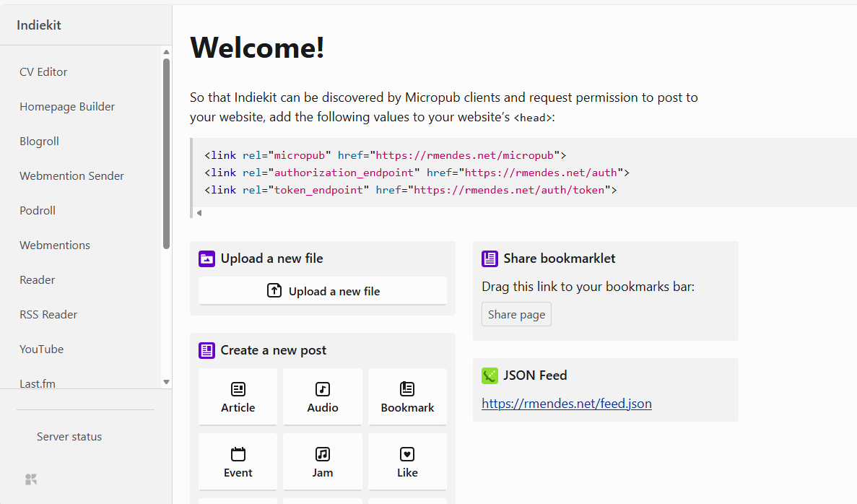The width and height of the screenshot is (857, 504).
Task: Choose the Bookmark post type icon
Action: tap(407, 390)
